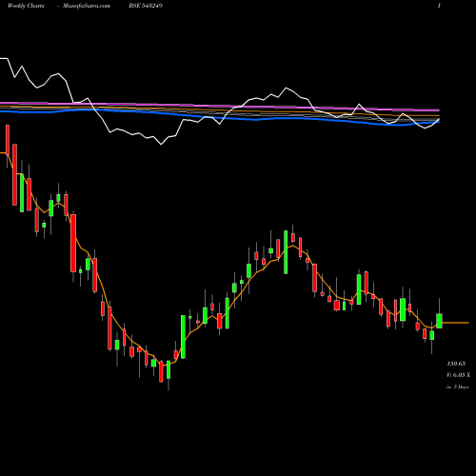Click the "Weekly Charts" title text
This screenshot has height=476, width=476.
click(26, 6)
